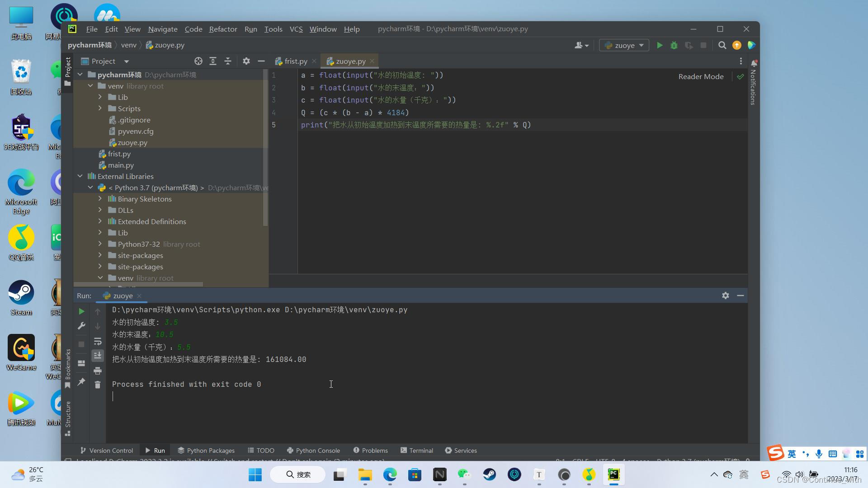
Task: Pin the Run tab
Action: [81, 382]
